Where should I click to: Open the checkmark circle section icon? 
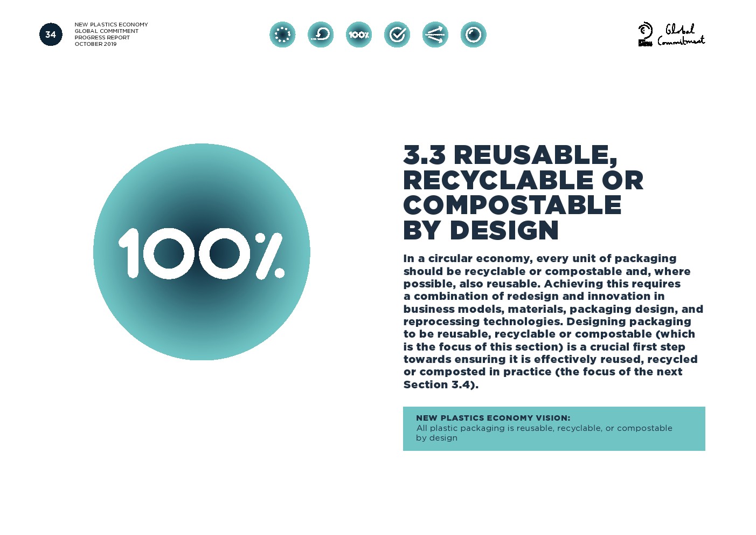click(x=397, y=35)
